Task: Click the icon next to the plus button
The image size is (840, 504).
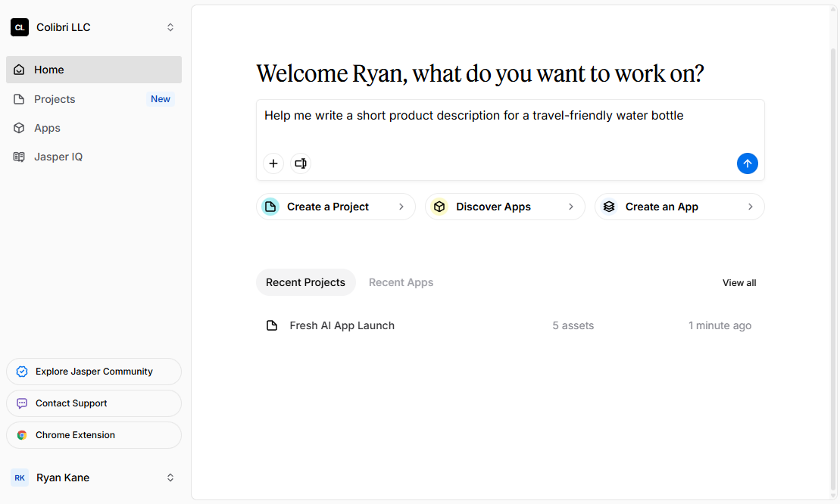Action: pos(301,163)
